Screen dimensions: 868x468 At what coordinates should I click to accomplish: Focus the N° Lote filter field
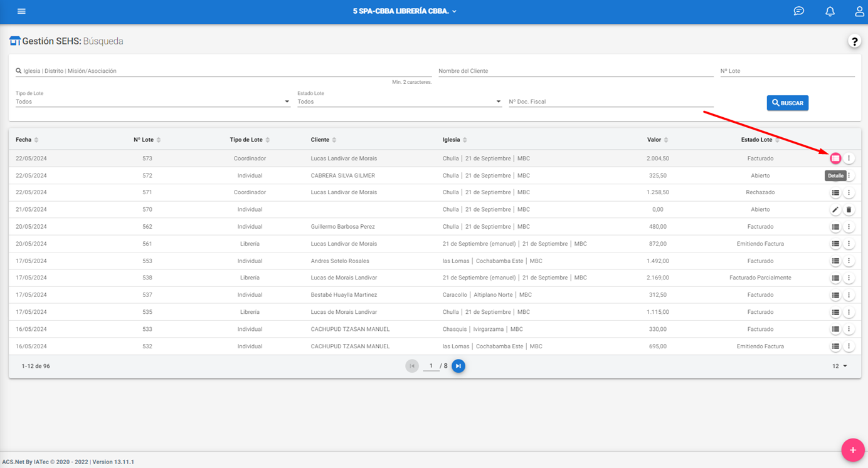click(x=788, y=71)
